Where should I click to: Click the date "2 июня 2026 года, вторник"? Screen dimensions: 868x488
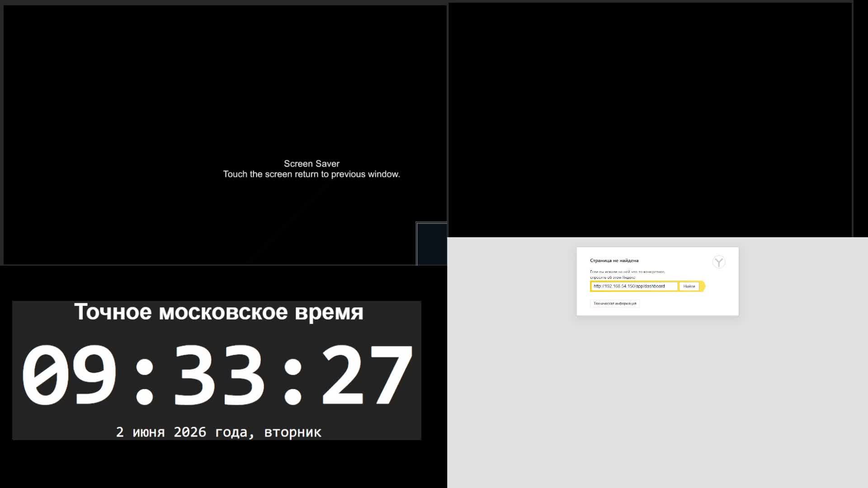[x=218, y=432]
